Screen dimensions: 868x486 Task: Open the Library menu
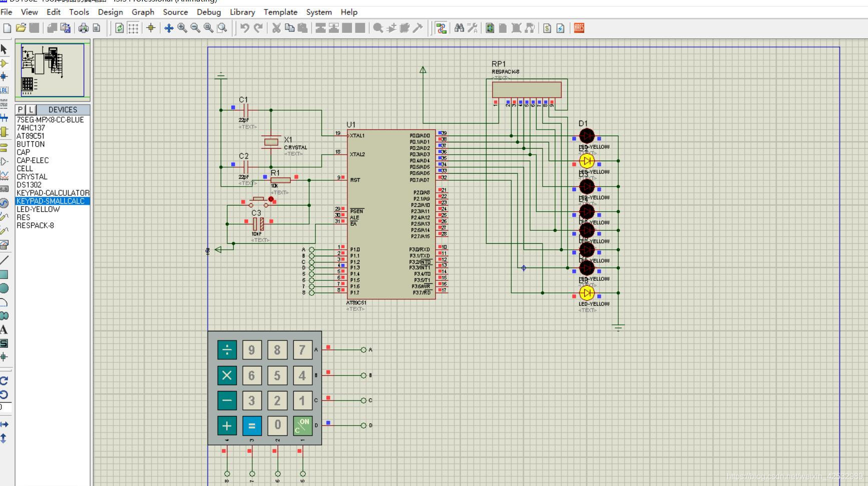click(x=242, y=12)
